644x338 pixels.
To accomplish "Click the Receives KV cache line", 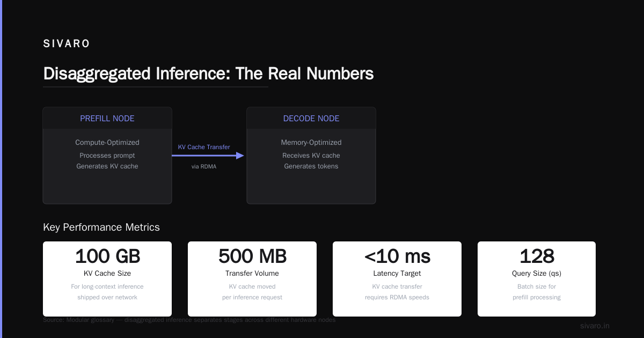I will click(311, 156).
